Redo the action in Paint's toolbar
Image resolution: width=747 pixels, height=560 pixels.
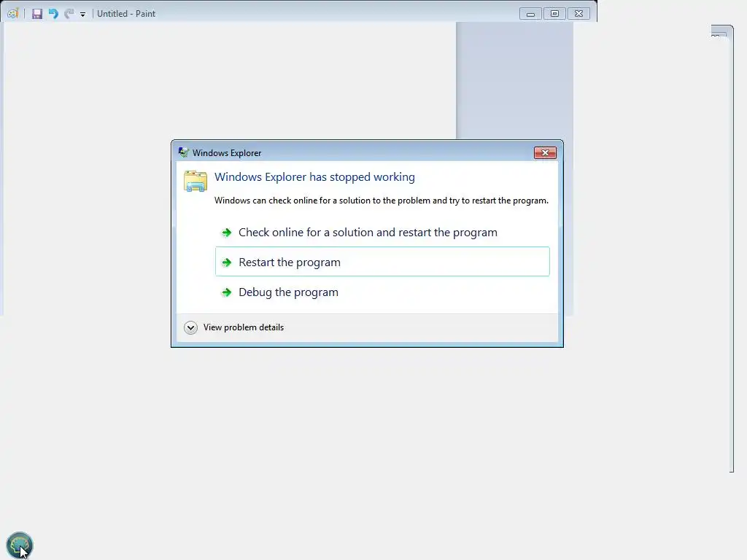click(69, 14)
